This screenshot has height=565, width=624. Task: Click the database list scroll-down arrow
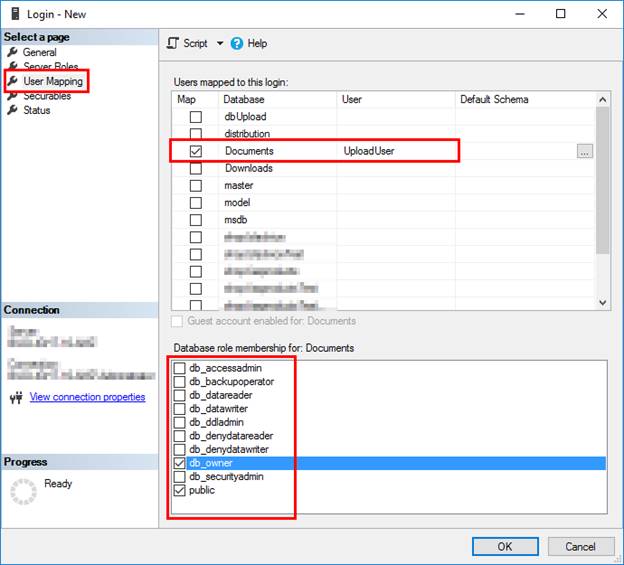pyautogui.click(x=603, y=302)
